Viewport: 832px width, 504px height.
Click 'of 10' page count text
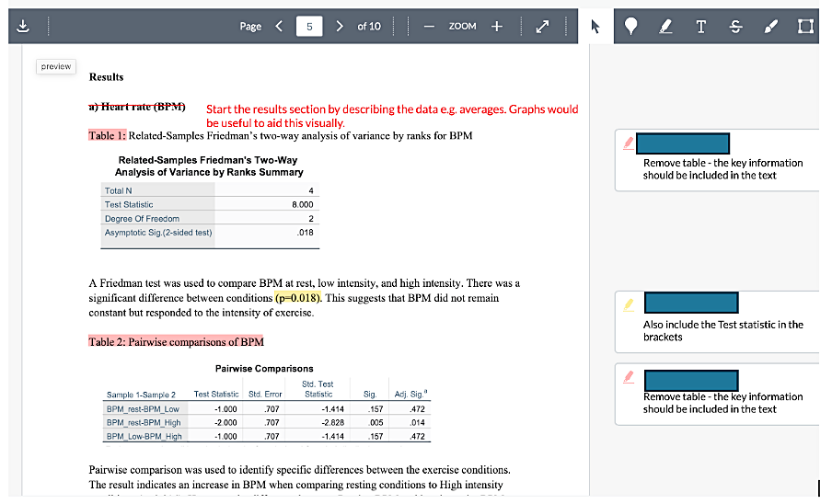tap(369, 26)
